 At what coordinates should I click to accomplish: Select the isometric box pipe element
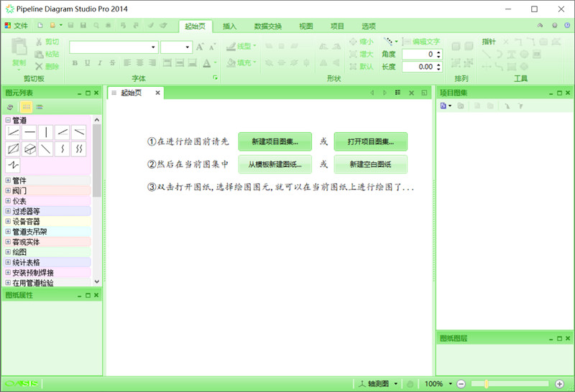click(x=29, y=149)
